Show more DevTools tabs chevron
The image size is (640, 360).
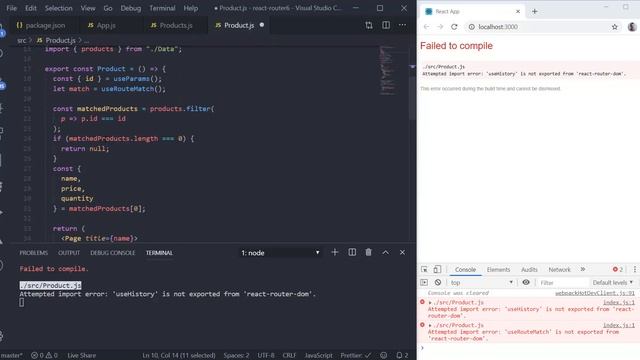[583, 269]
